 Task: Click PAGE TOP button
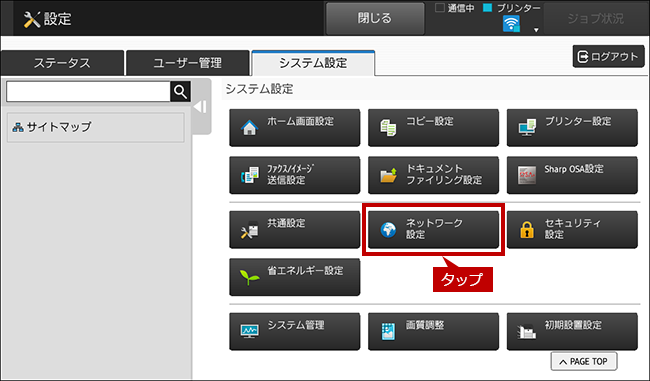coord(584,362)
